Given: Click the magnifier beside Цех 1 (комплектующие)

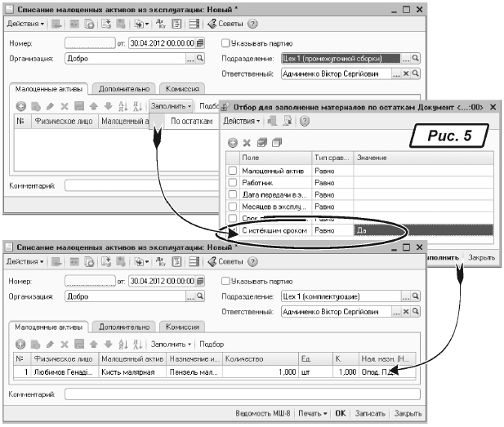Looking at the screenshot, I should coord(416,297).
